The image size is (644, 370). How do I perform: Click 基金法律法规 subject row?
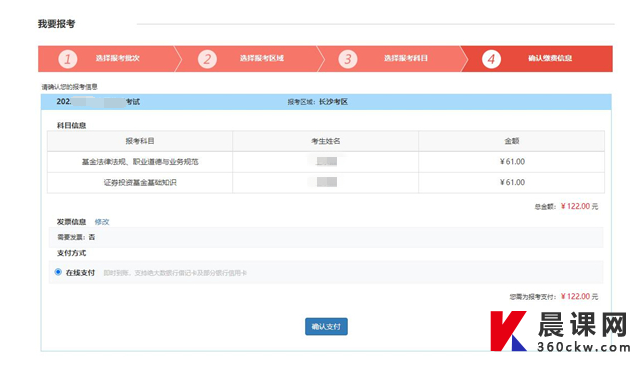pos(326,162)
